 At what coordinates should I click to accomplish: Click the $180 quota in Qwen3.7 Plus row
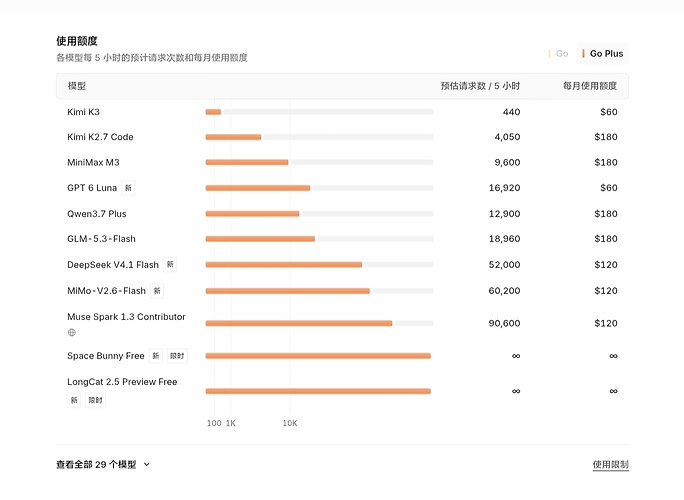click(x=606, y=214)
